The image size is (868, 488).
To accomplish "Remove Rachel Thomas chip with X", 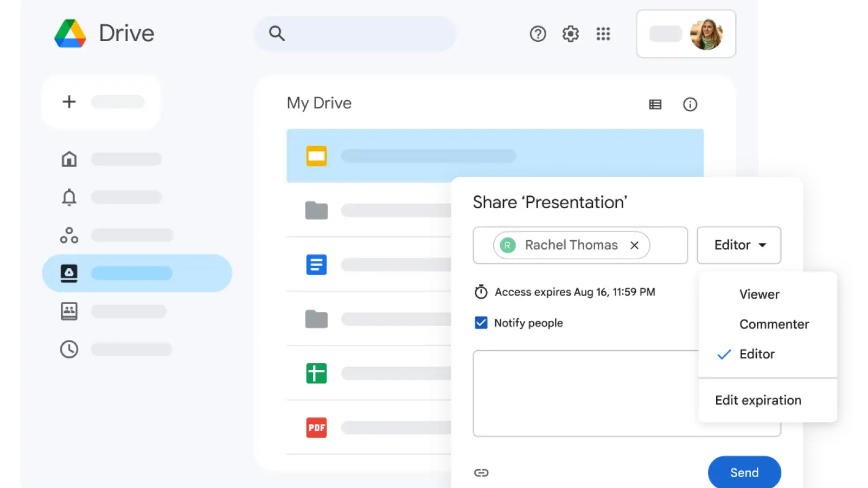I will [x=634, y=245].
